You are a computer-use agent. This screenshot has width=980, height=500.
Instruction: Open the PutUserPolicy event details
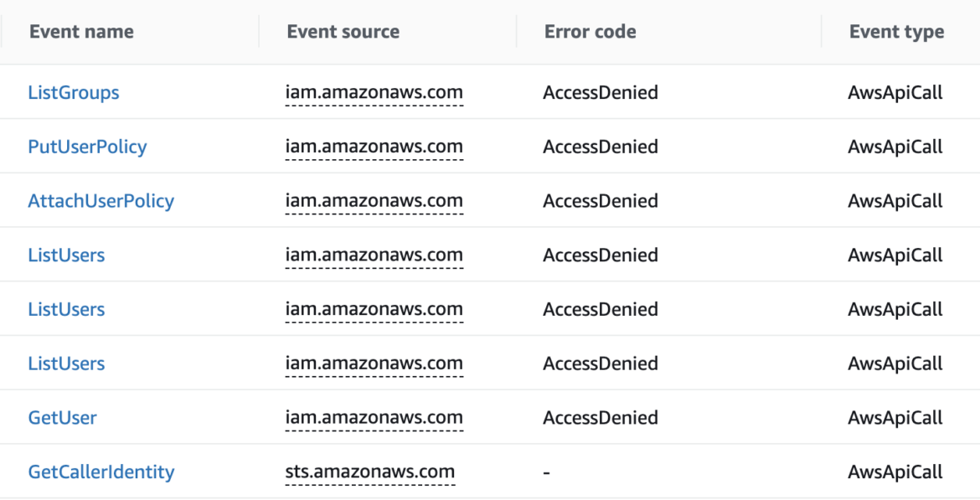[x=87, y=147]
